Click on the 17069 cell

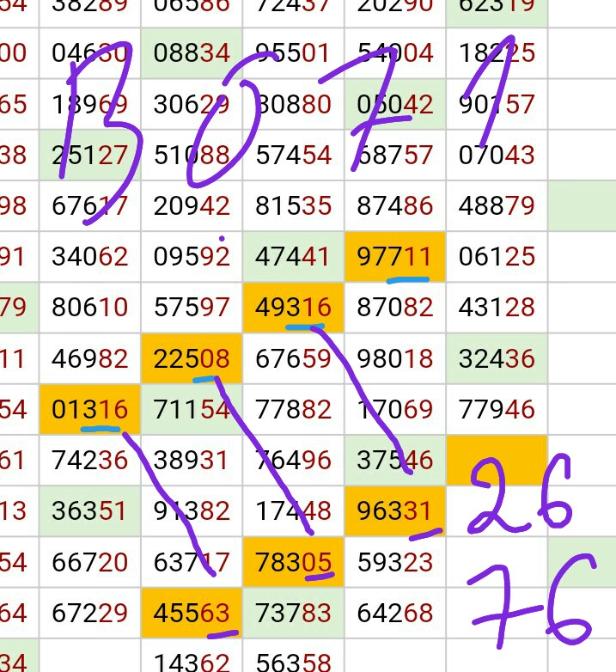coord(395,409)
